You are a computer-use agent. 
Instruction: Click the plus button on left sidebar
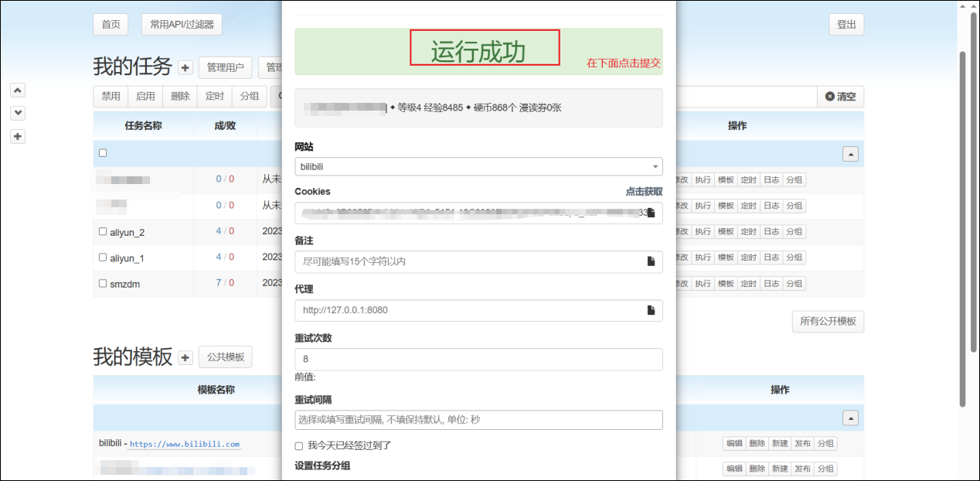19,137
